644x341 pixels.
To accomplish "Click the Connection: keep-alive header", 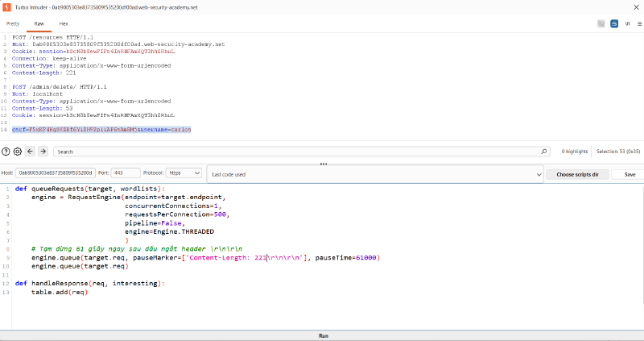I will (x=49, y=58).
